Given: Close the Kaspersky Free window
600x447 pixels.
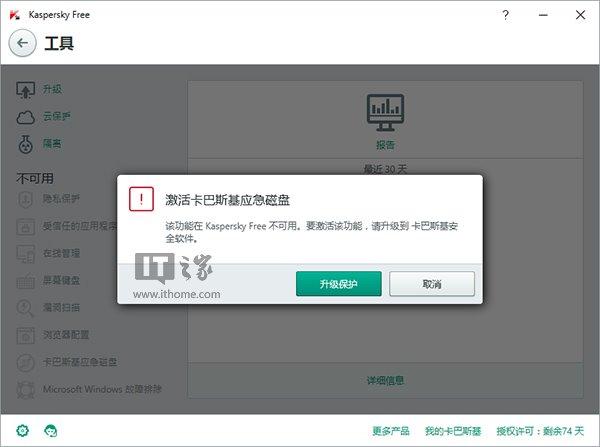Looking at the screenshot, I should 580,15.
